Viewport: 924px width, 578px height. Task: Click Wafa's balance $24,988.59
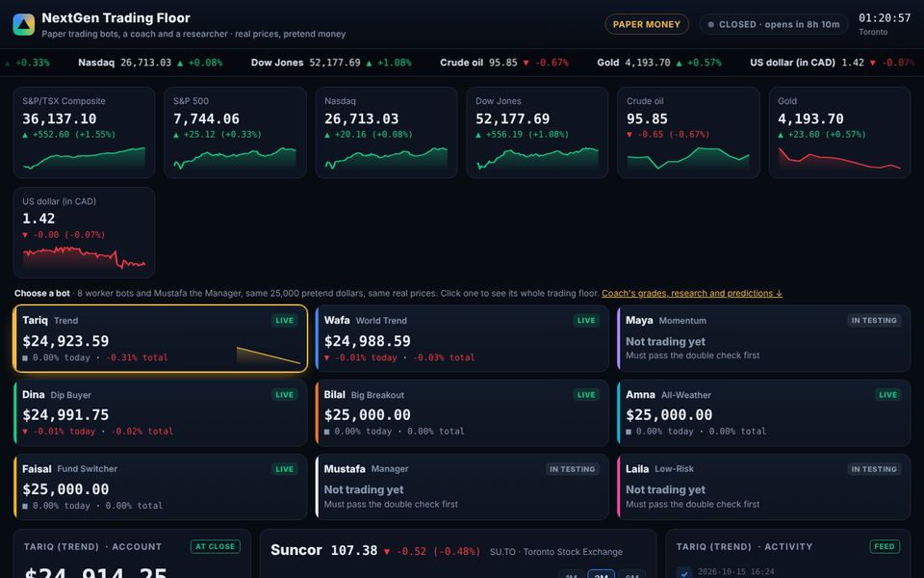pyautogui.click(x=367, y=341)
